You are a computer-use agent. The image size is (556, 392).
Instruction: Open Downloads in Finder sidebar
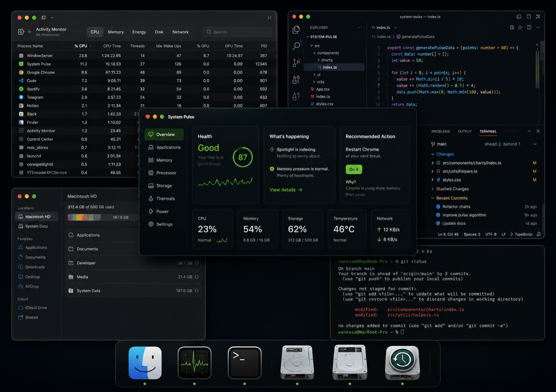coord(35,267)
